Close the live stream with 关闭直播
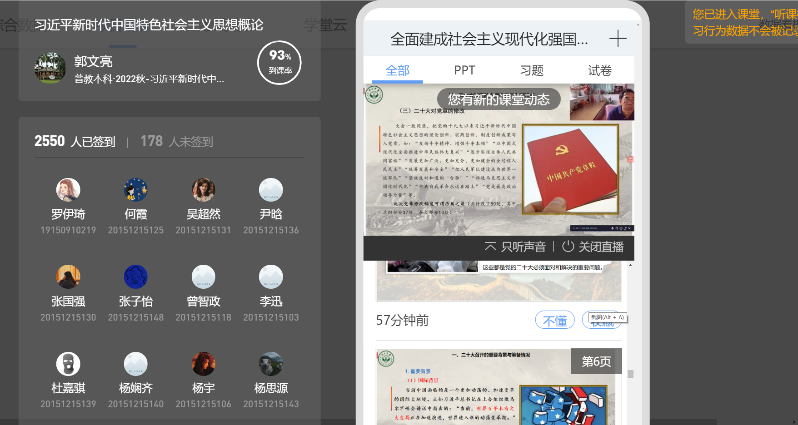The image size is (798, 425). (592, 247)
